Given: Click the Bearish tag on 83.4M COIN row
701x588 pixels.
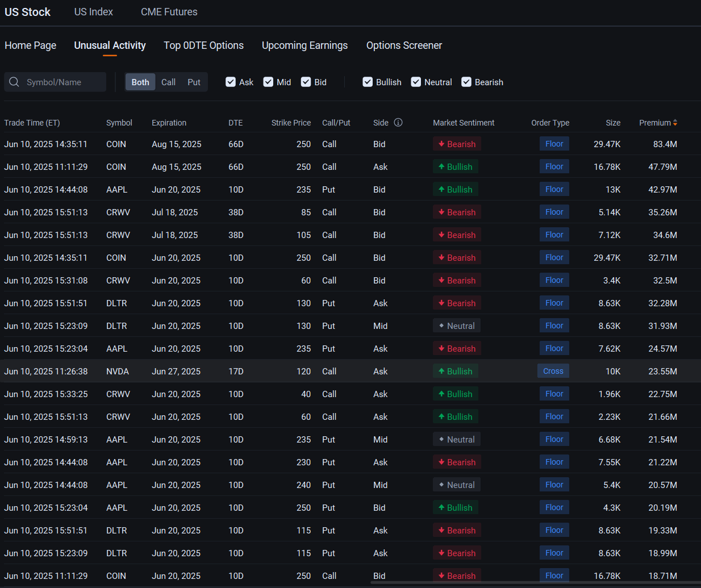Looking at the screenshot, I should (457, 144).
